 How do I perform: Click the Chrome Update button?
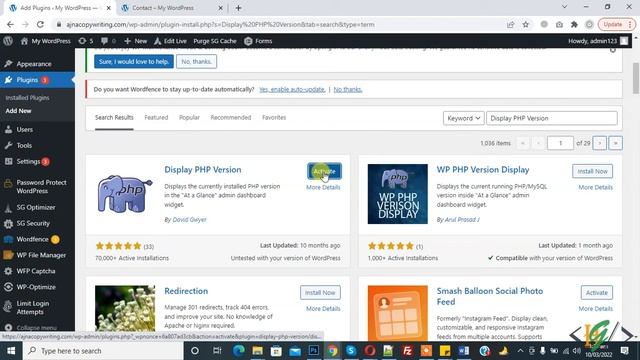point(616,24)
